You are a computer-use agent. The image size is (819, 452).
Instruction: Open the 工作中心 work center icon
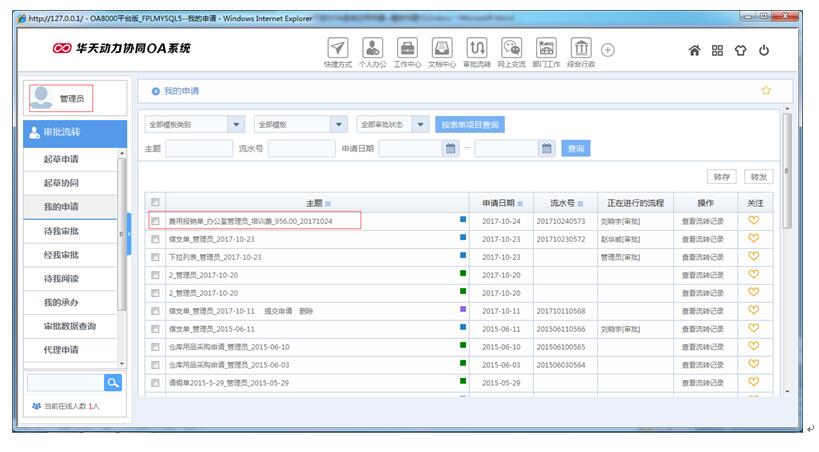tap(407, 49)
